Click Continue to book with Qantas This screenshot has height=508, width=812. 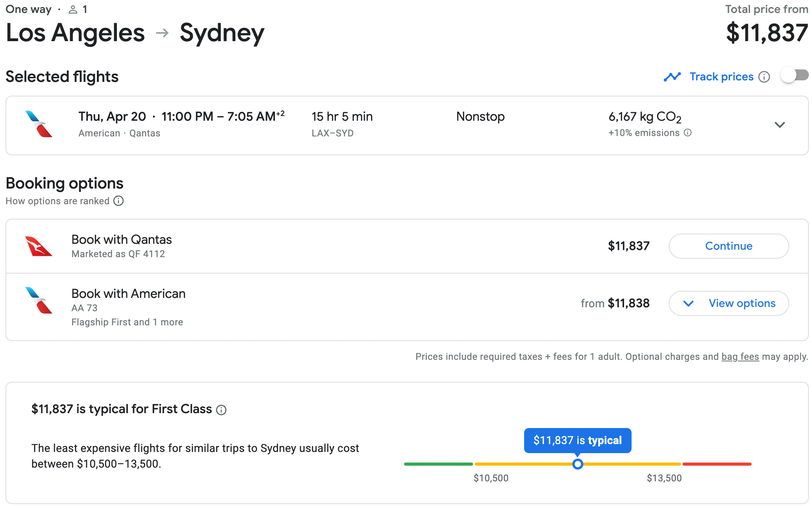pos(728,246)
